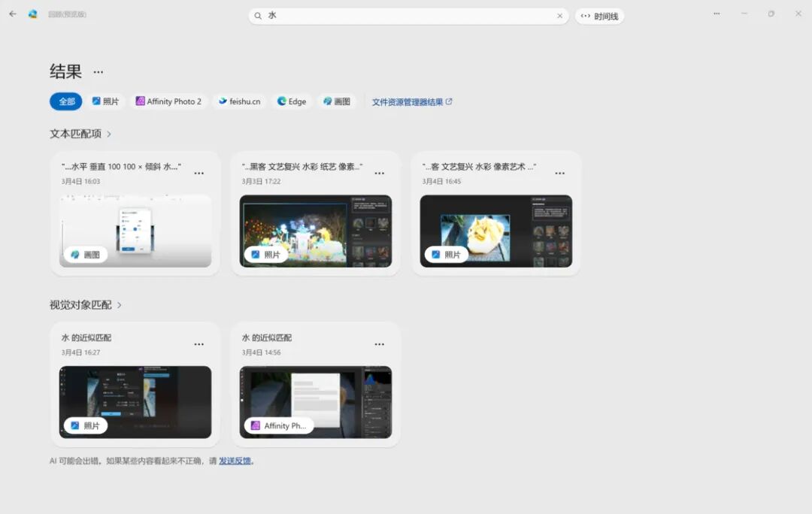Expand the 视觉对象匹配 section
This screenshot has width=812, height=514.
click(x=86, y=305)
